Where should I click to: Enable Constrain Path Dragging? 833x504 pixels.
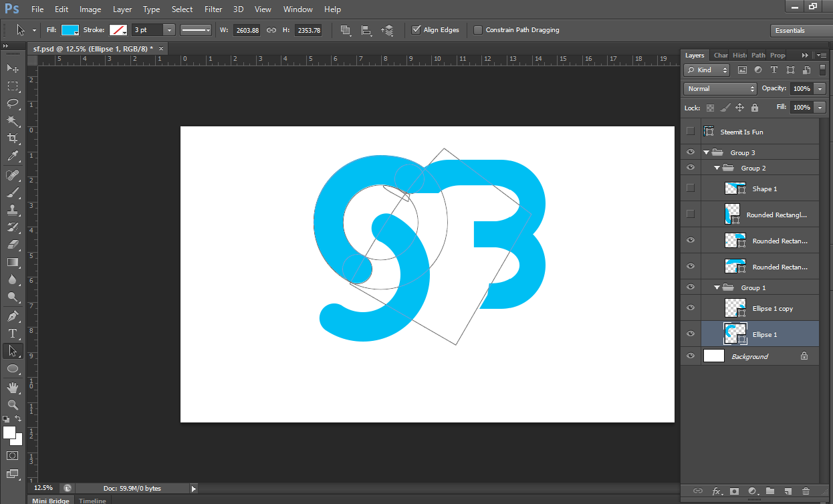point(478,30)
